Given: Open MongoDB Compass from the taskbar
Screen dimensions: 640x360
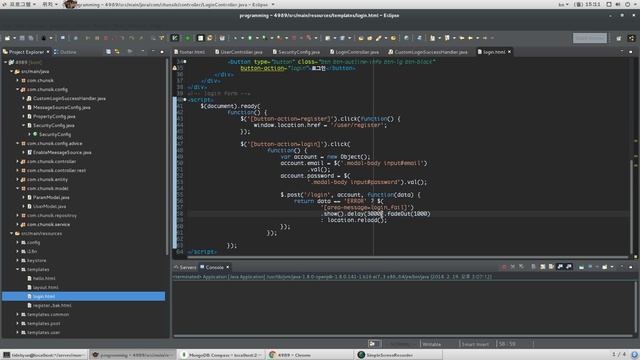Looking at the screenshot, I should pos(221,355).
